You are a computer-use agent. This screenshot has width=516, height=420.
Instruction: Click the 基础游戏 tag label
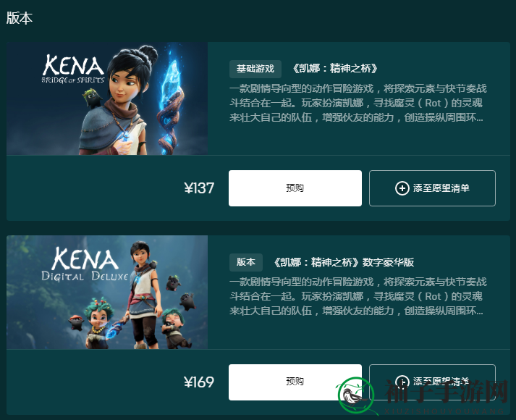click(255, 69)
